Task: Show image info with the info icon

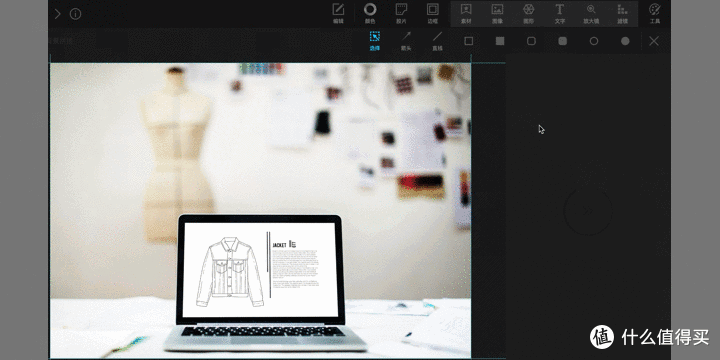Action: tap(75, 14)
